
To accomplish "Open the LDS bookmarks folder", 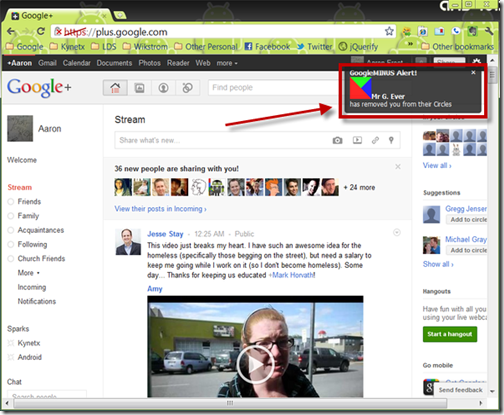I will [104, 47].
